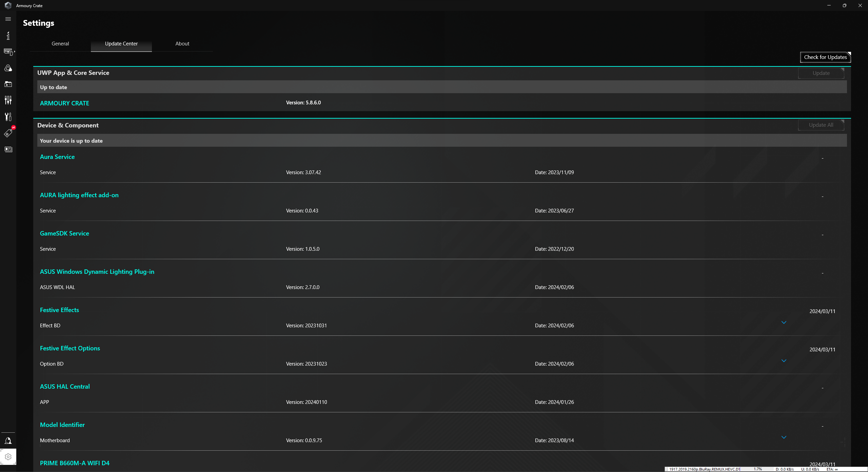Viewport: 868px width, 472px height.
Task: Click Update button for UWP App
Action: pyautogui.click(x=821, y=73)
